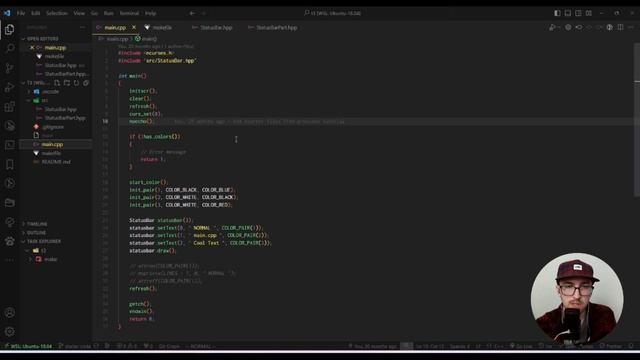
Task: Open the Search view in the activity bar
Action: coord(9,49)
